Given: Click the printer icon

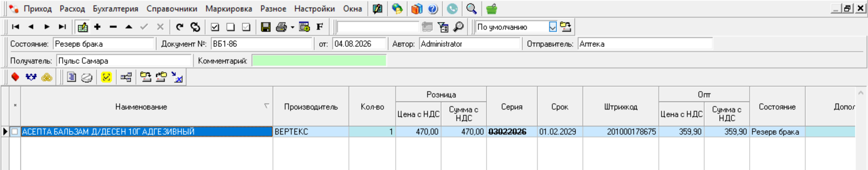Looking at the screenshot, I should point(281,27).
